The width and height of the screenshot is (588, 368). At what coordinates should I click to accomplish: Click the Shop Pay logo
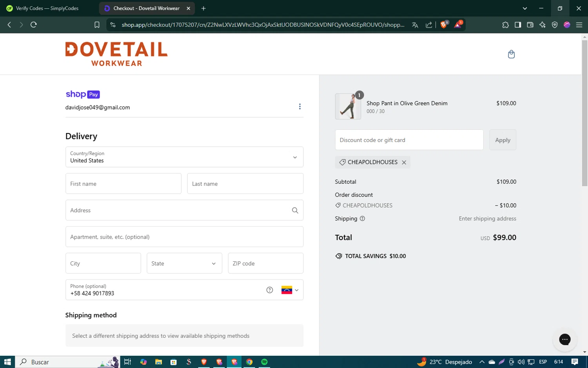pyautogui.click(x=83, y=94)
